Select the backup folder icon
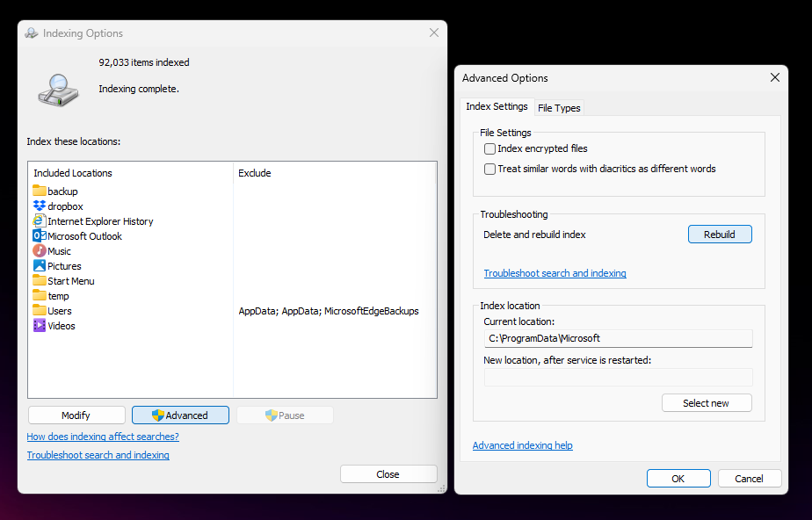 (40, 191)
